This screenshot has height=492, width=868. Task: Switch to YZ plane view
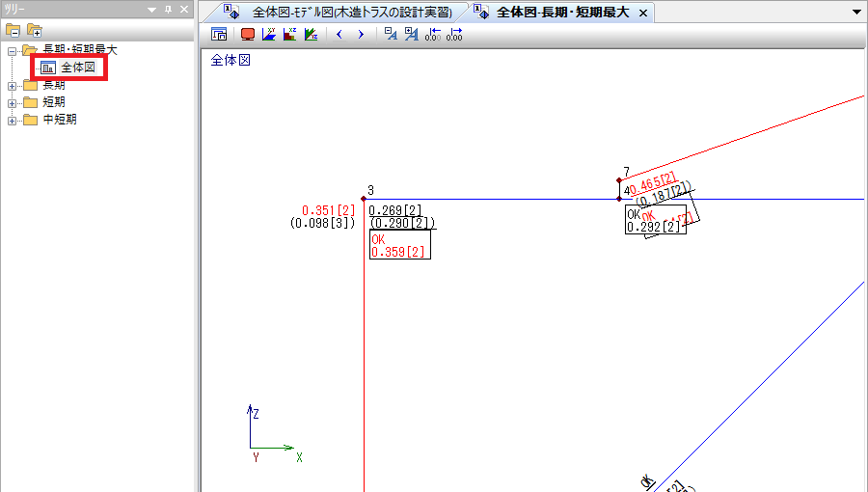[312, 35]
